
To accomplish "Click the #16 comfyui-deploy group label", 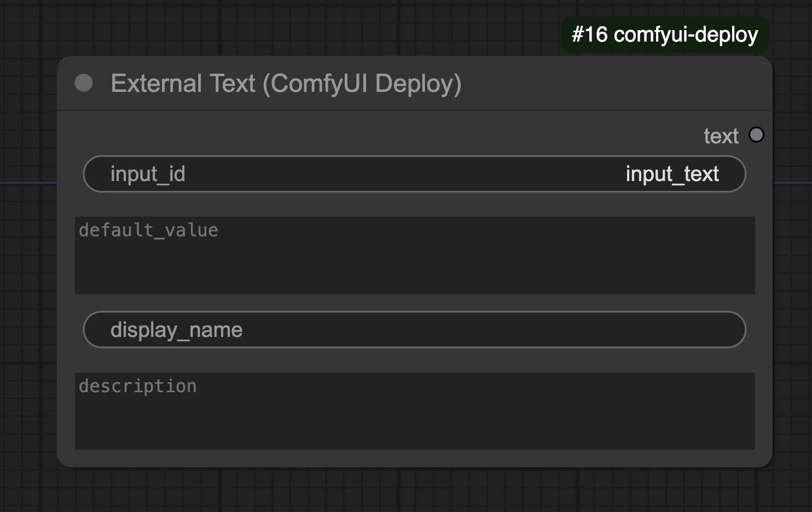I will [x=665, y=34].
